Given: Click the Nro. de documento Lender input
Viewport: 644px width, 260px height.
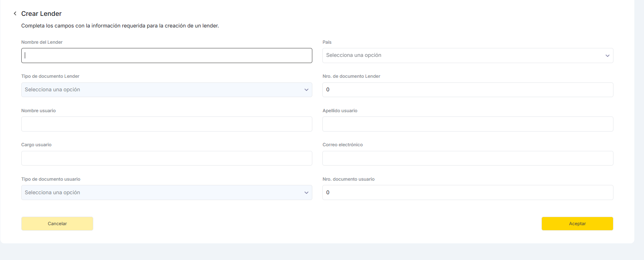Looking at the screenshot, I should pos(468,90).
